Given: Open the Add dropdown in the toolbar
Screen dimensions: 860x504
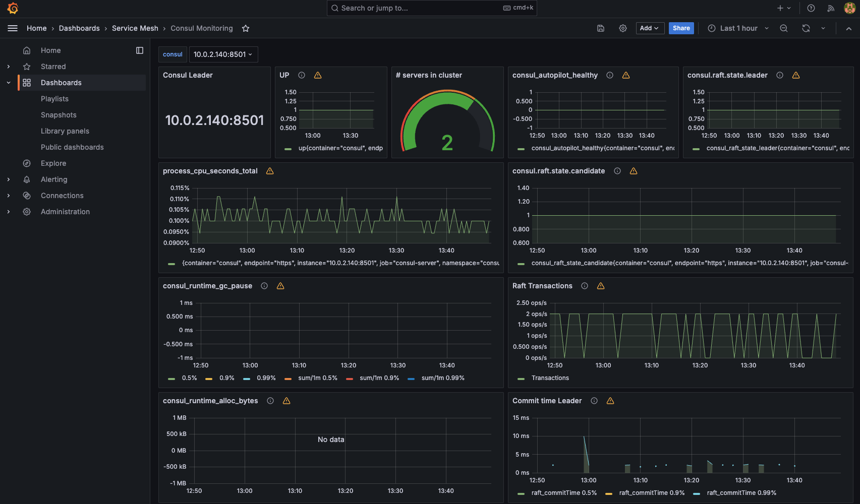Looking at the screenshot, I should (x=650, y=28).
